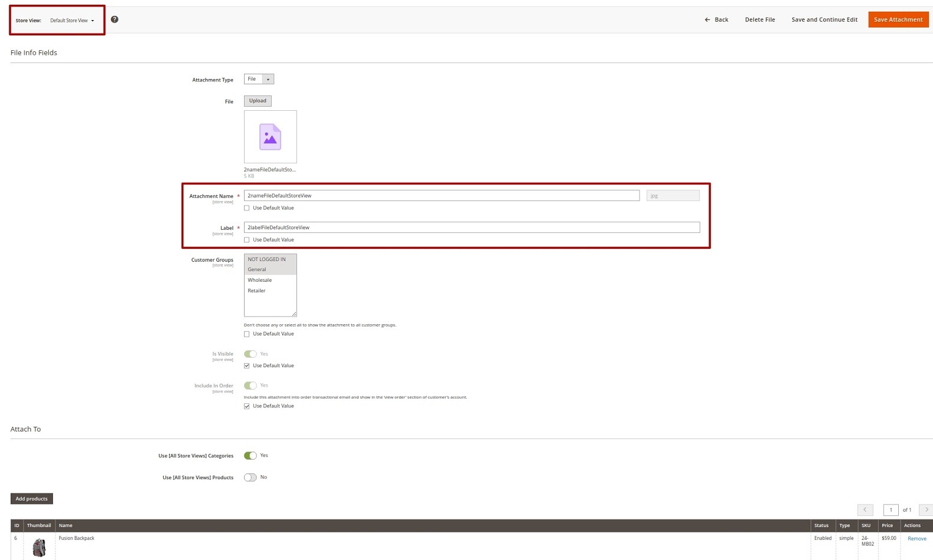Expand the Attachment Type dropdown
Viewport: 933px width, 560px height.
coord(259,79)
